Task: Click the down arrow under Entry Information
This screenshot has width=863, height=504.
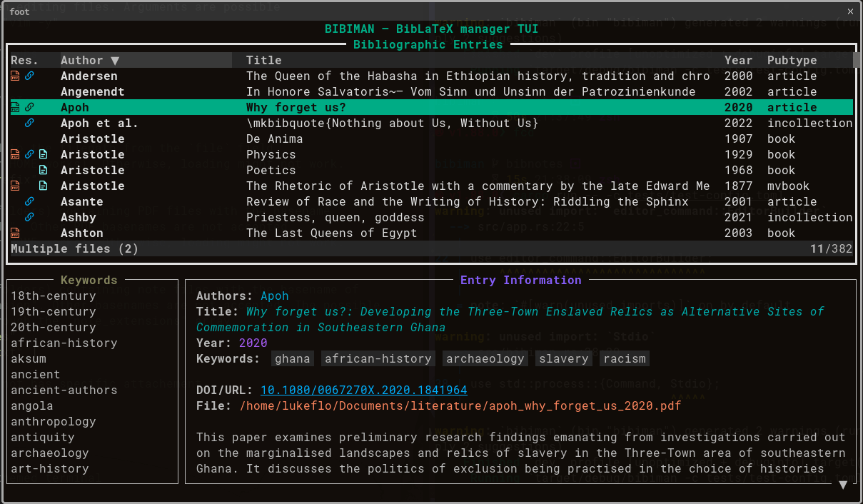Action: point(842,485)
